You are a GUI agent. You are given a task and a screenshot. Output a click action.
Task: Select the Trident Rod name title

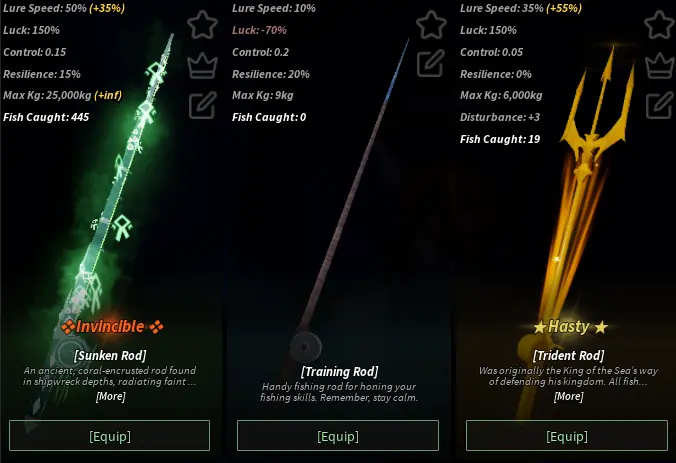pyautogui.click(x=568, y=356)
